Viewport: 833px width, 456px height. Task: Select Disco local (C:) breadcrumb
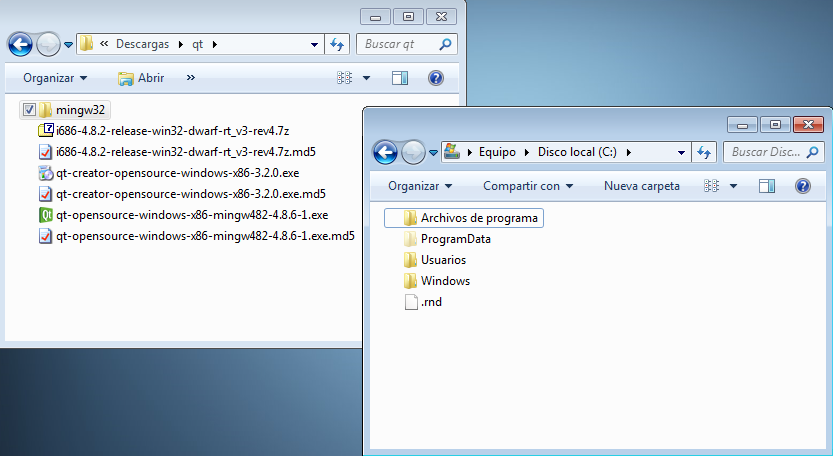(577, 152)
